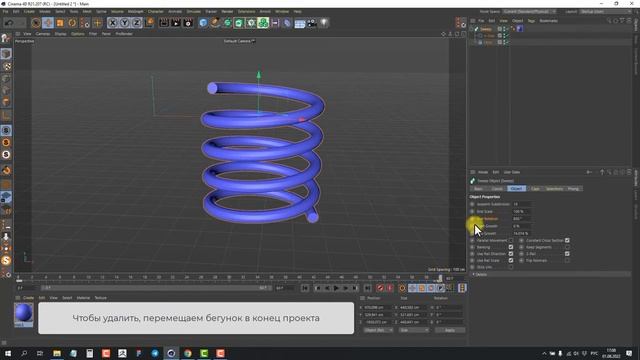This screenshot has height=360, width=640.
Task: Click Render to Picture Viewer icon
Action: (176, 23)
